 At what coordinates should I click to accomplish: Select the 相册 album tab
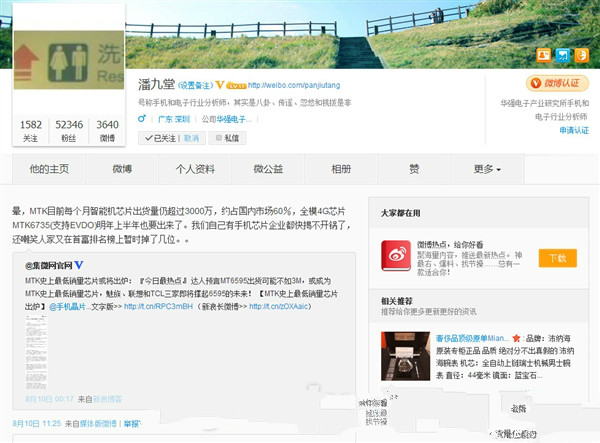pos(341,169)
